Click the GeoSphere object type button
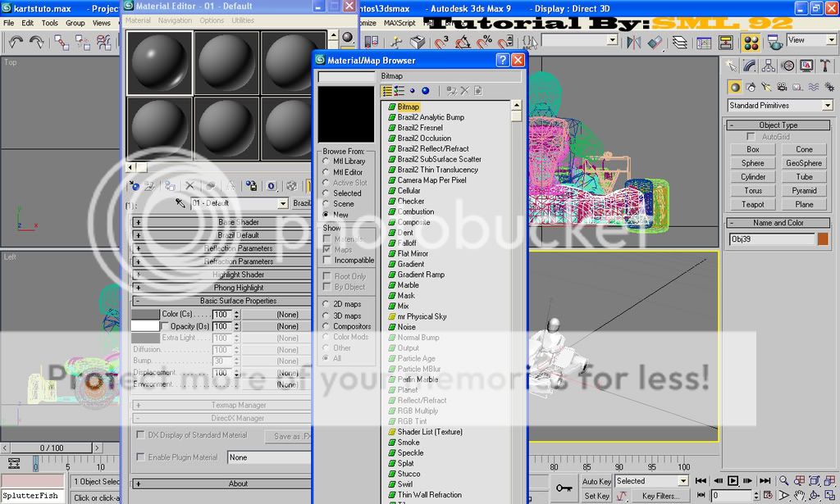The height and width of the screenshot is (504, 840). click(804, 163)
